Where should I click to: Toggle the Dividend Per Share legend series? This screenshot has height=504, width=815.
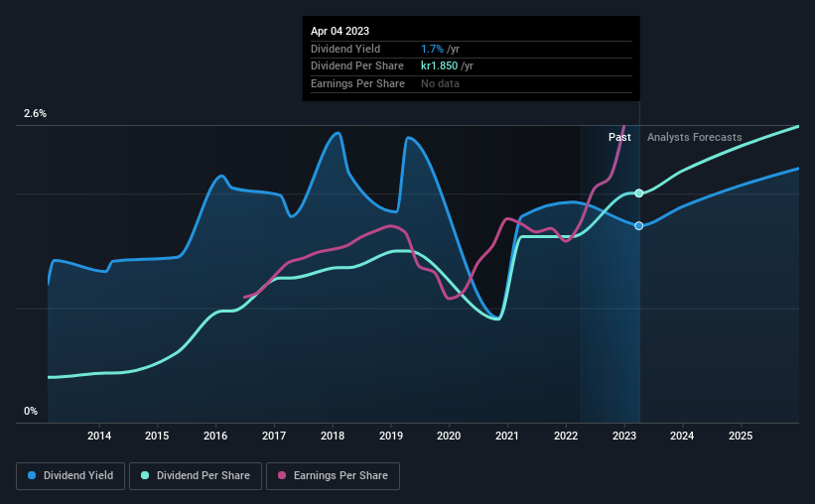[196, 475]
